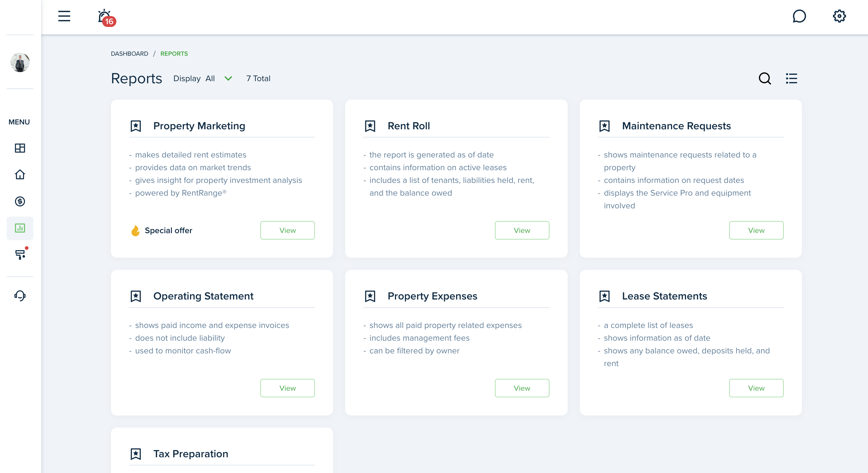Open the chat messages icon
Screen dimensions: 868x473
click(799, 16)
